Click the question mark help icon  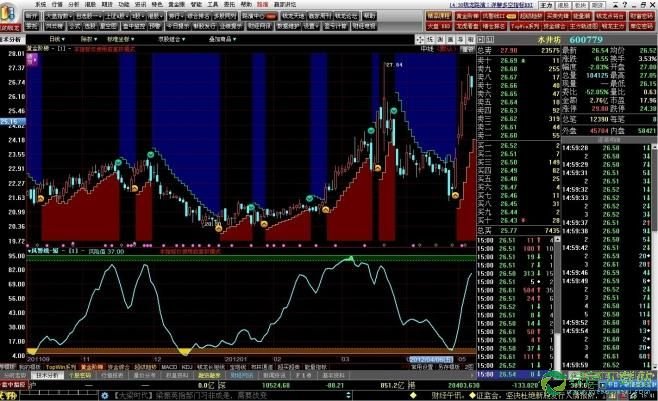pos(625,5)
